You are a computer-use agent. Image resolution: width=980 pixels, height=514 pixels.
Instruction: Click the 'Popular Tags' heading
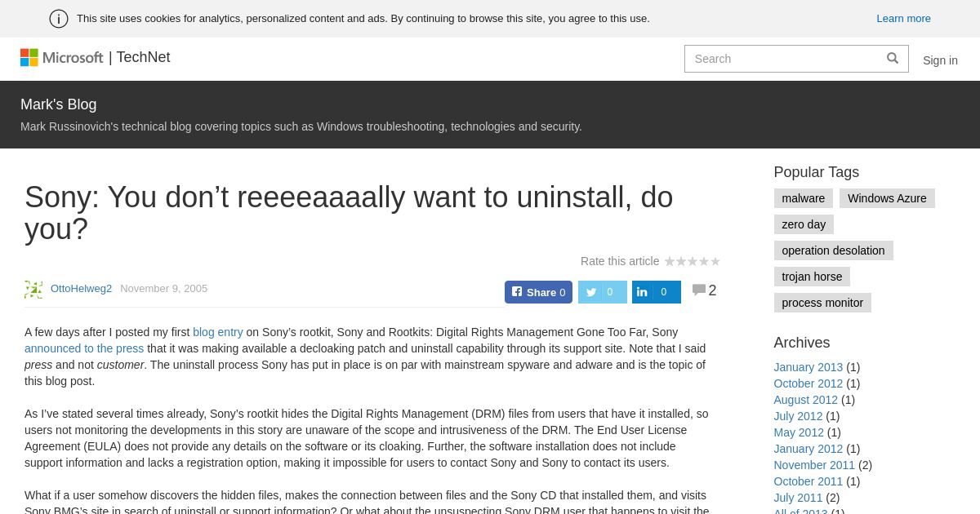point(817,172)
